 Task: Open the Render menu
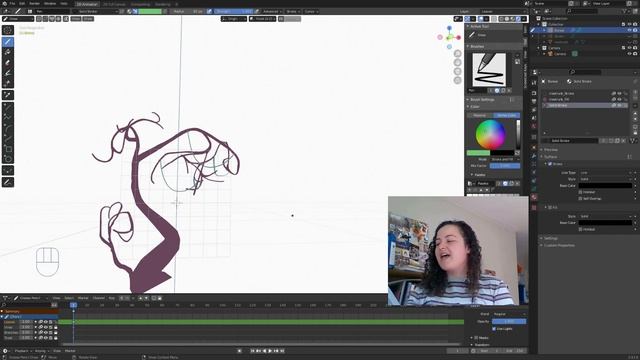(34, 3)
